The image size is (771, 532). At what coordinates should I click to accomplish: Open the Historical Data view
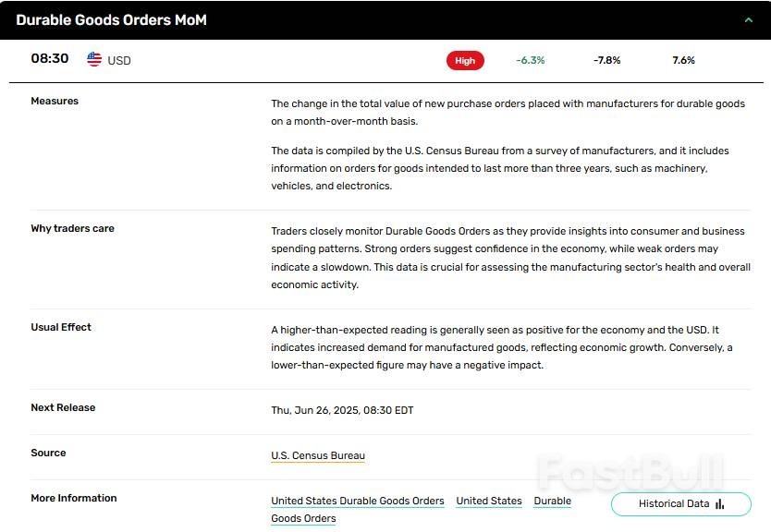(680, 504)
